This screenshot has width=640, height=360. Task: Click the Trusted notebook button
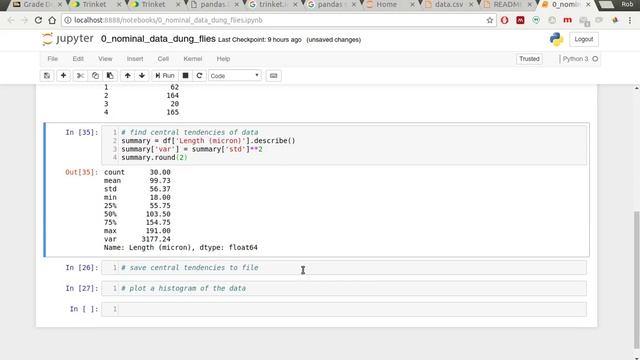(529, 59)
